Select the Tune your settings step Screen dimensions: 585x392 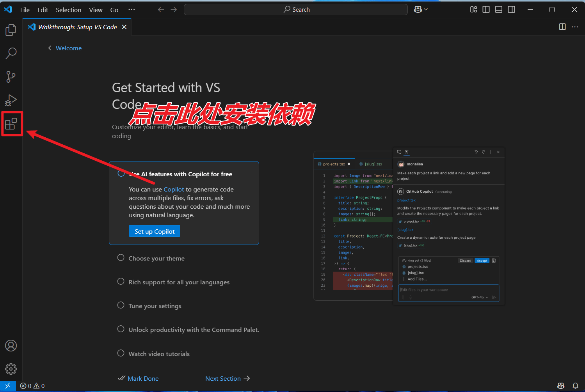click(x=155, y=306)
